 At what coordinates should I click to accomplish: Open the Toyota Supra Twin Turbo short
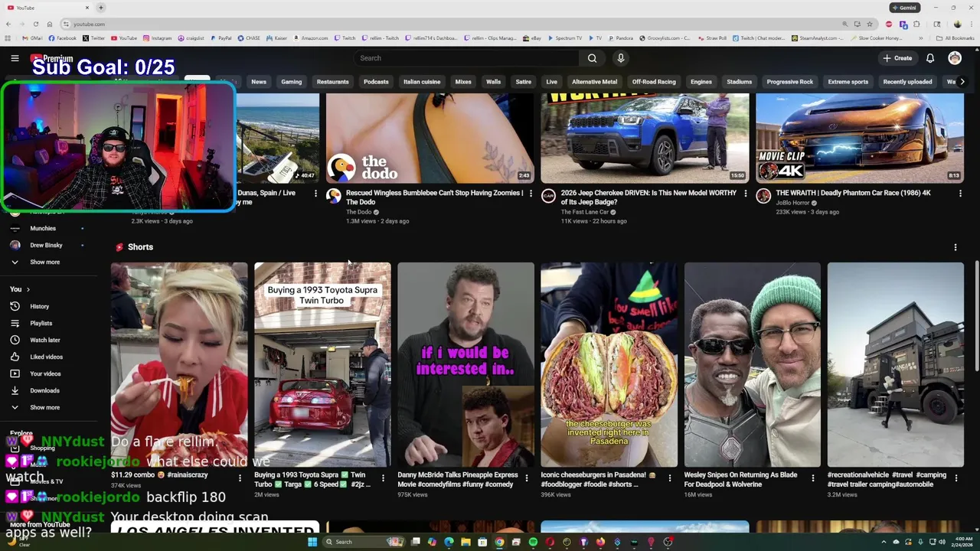click(x=322, y=365)
